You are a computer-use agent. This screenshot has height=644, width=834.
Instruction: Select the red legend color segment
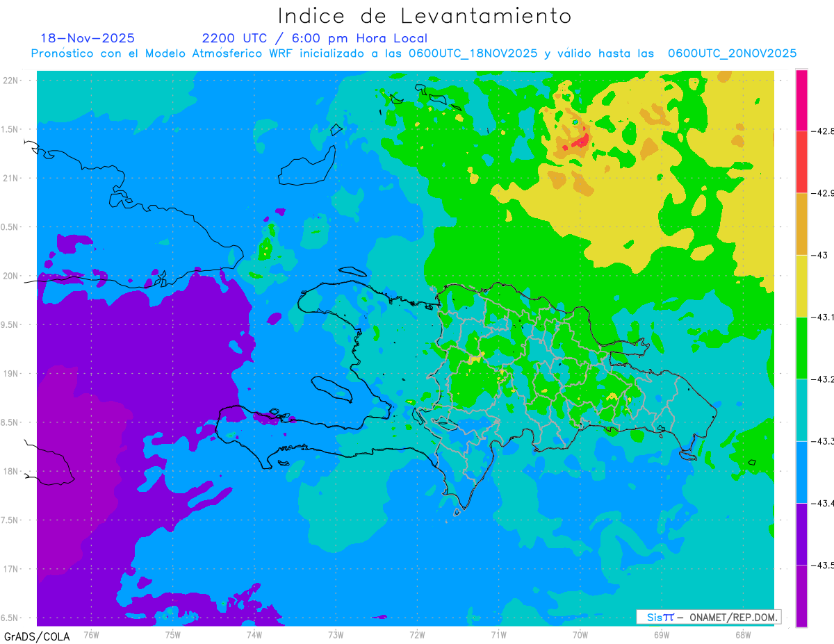[x=801, y=162]
